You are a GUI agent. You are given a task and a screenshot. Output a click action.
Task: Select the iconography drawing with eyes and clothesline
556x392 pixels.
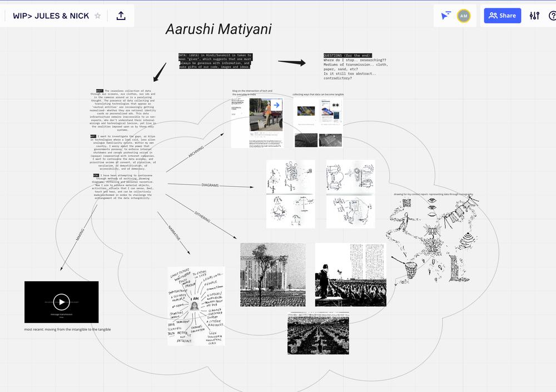[433, 241]
